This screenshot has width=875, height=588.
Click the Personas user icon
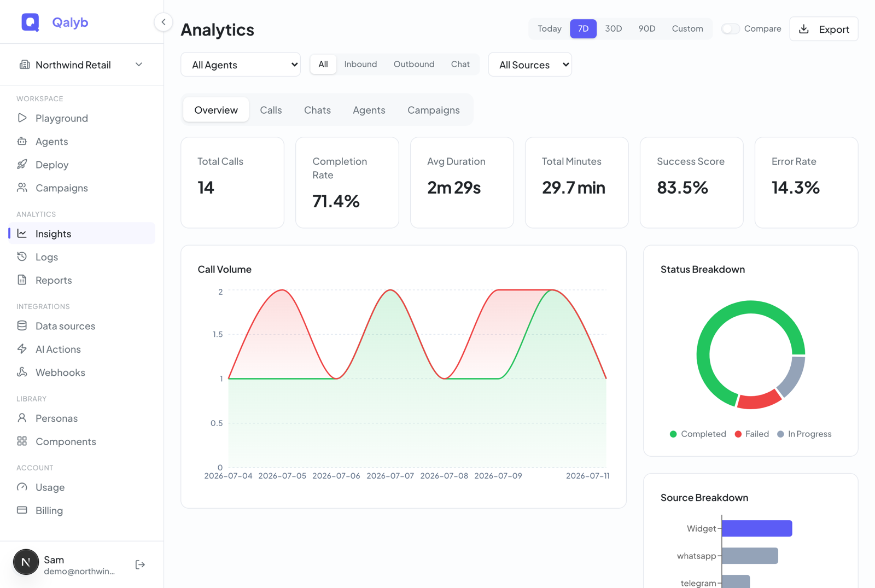[x=22, y=418]
